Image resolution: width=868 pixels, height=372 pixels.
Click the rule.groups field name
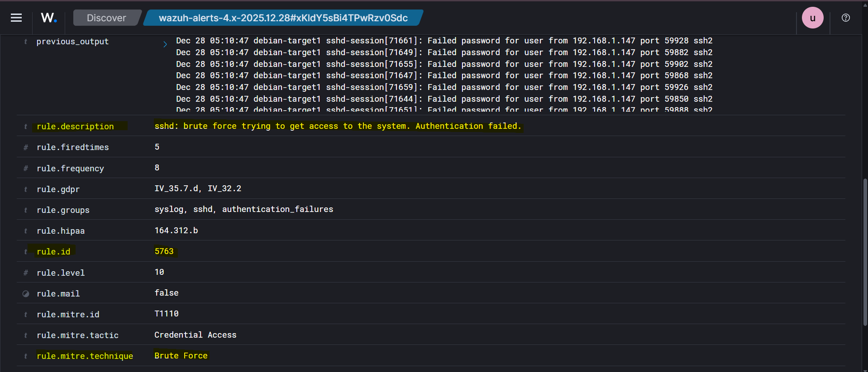tap(63, 210)
